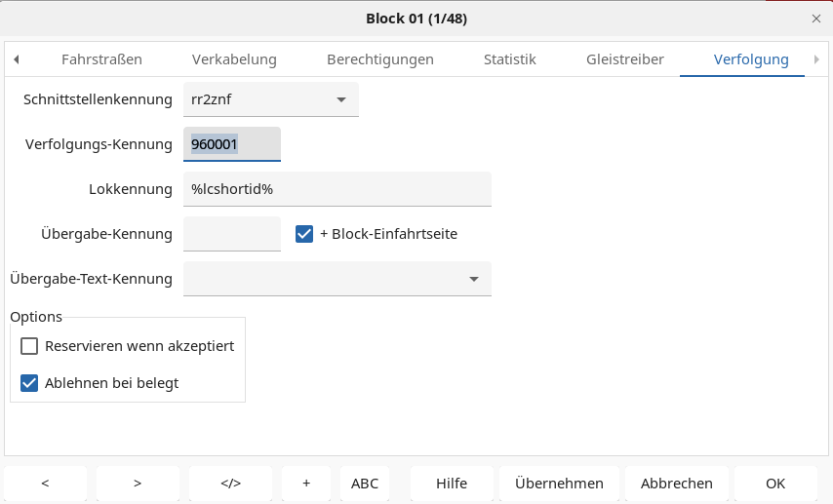Image resolution: width=833 pixels, height=504 pixels.
Task: Open the Statistik tab
Action: click(509, 59)
